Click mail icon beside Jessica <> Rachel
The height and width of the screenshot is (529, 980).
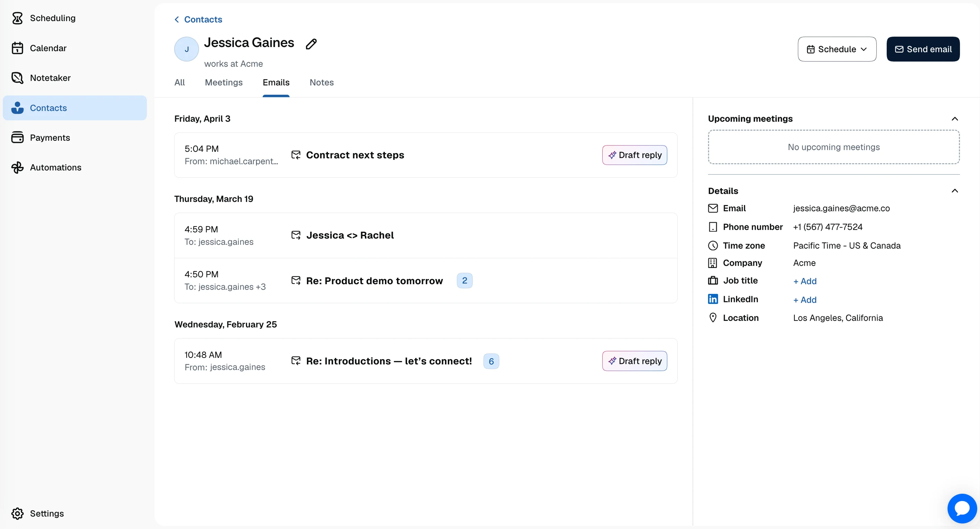pos(295,235)
